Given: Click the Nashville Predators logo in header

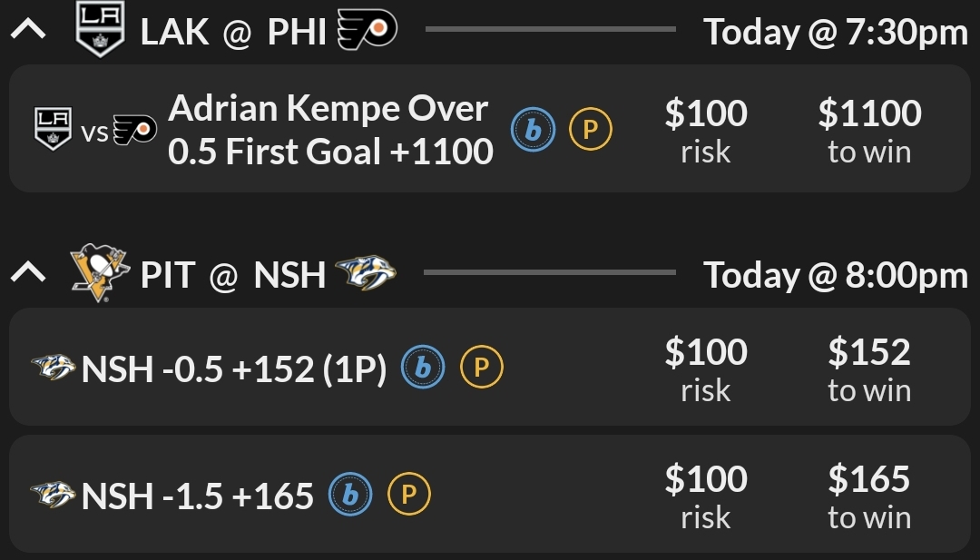Looking at the screenshot, I should click(366, 272).
